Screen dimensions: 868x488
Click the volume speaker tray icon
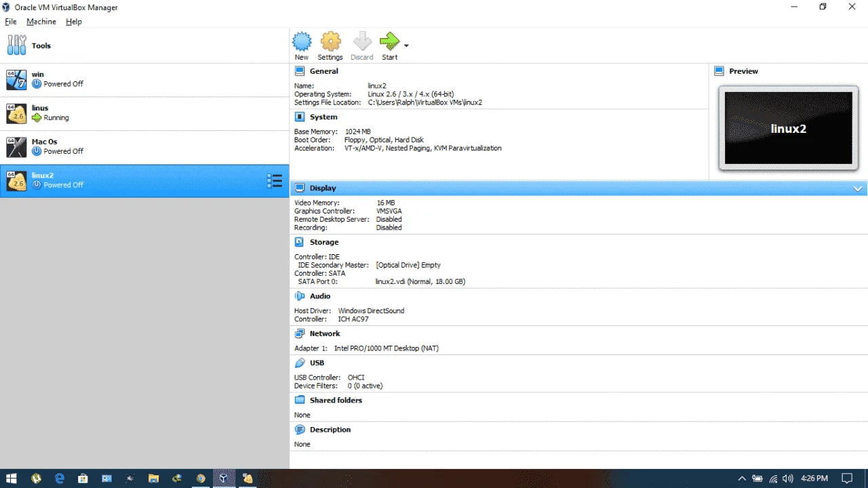[788, 479]
